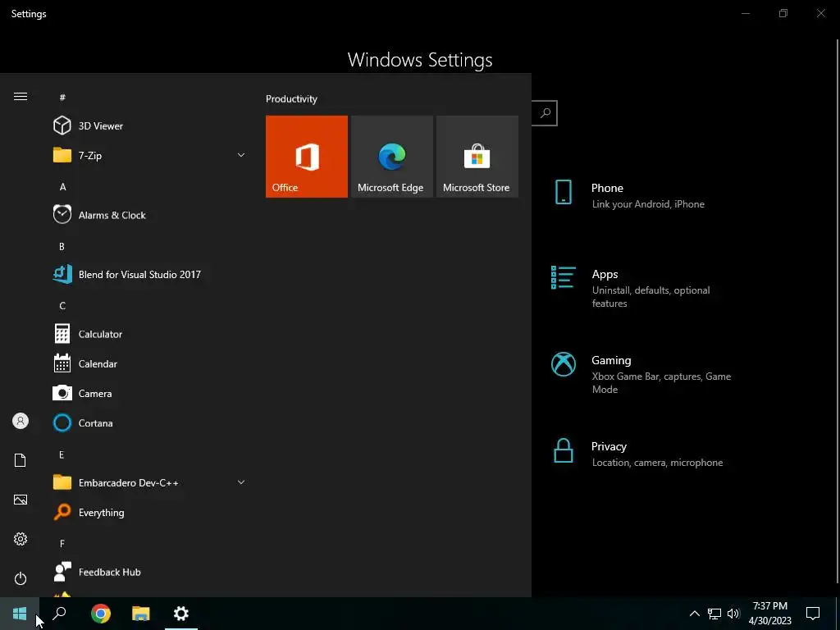Open the Microsoft Edge tile
The height and width of the screenshot is (630, 840).
click(392, 157)
